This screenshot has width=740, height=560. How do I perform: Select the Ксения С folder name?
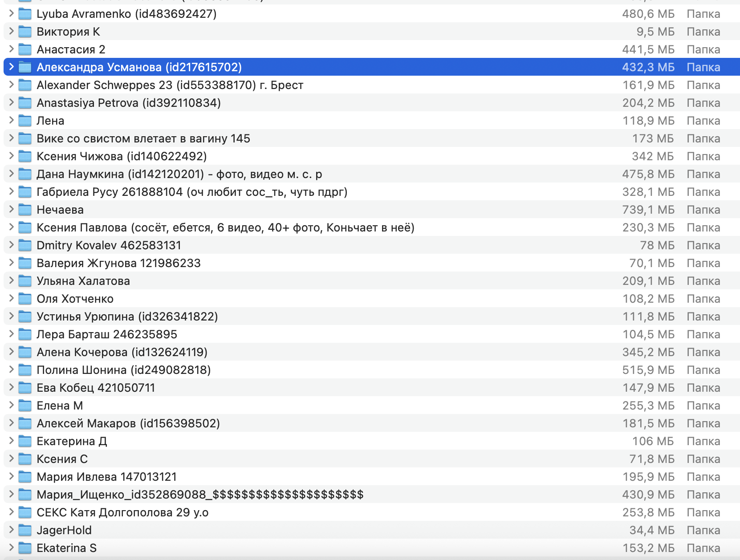pyautogui.click(x=62, y=459)
